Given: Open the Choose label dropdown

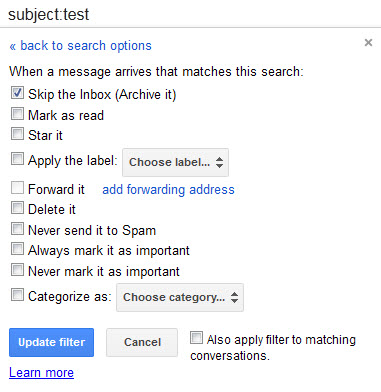Looking at the screenshot, I should click(x=175, y=162).
